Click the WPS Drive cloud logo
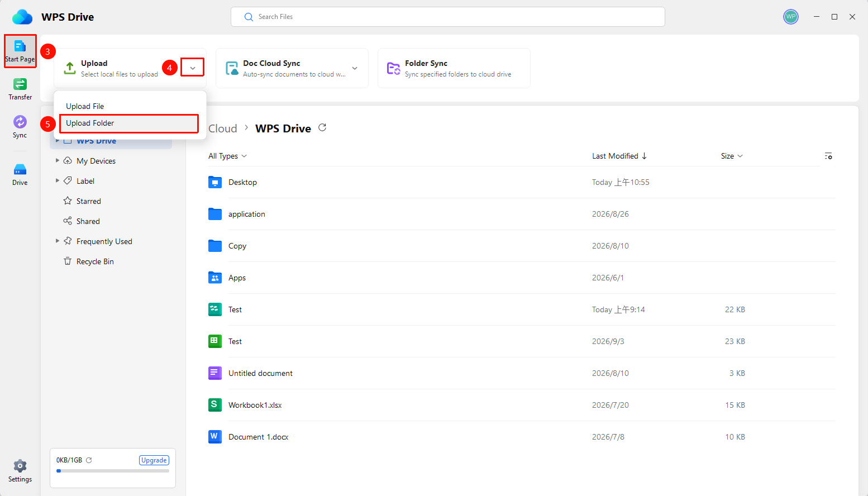Viewport: 868px width, 496px height. click(22, 17)
